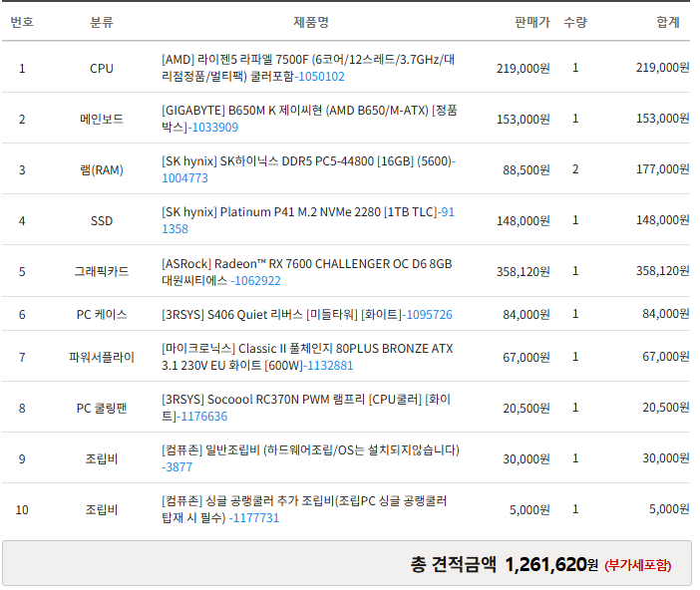700x590 pixels.
Task: Click the AMD 라이젠5 7500F product name
Action: pyautogui.click(x=308, y=68)
